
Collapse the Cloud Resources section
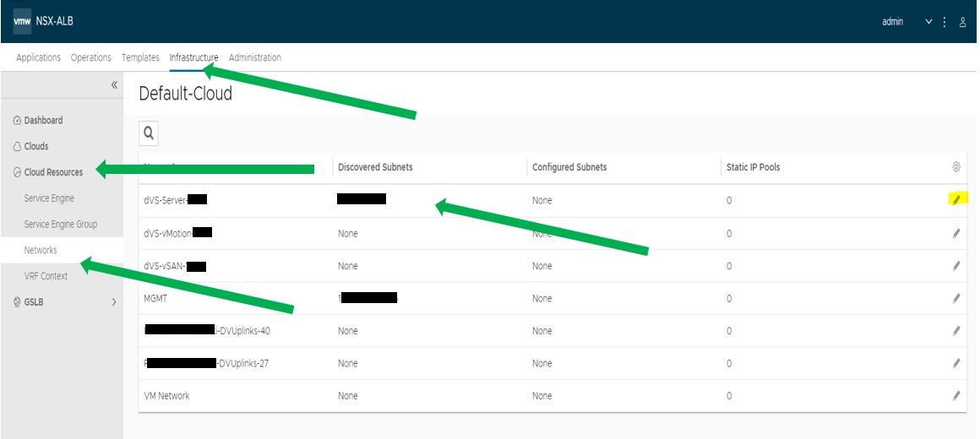point(53,172)
